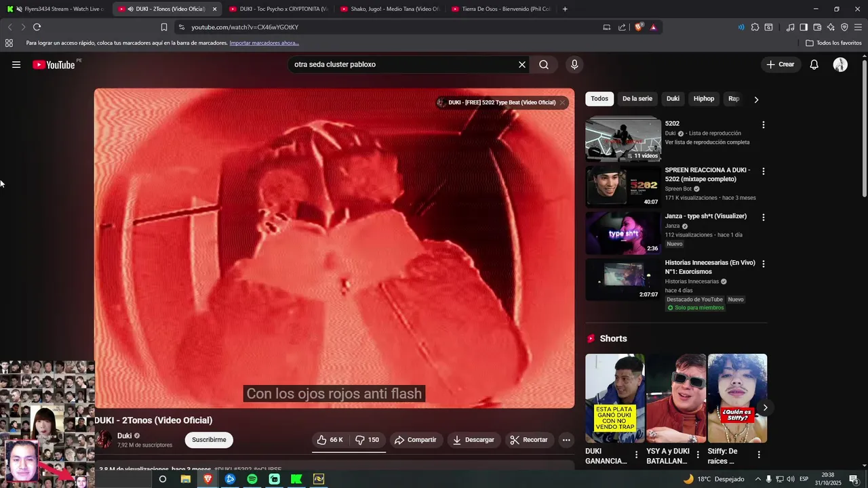Screen dimensions: 868x488
Task: Open Brave playlist music note icon
Action: coord(790,27)
